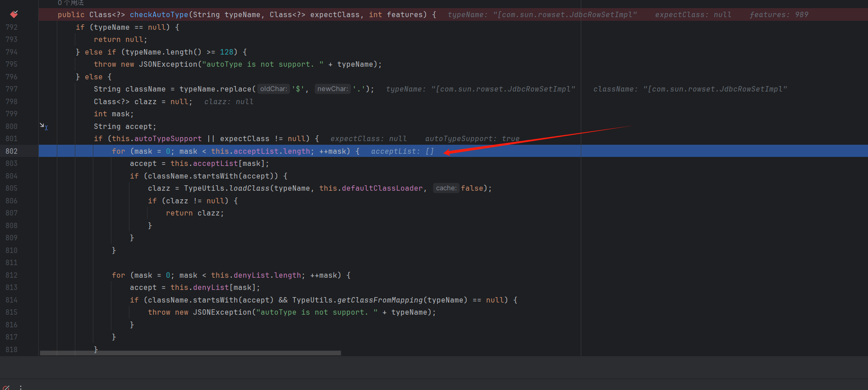Click the oldChar: parameter hint
The width and height of the screenshot is (868, 390).
pyautogui.click(x=274, y=89)
